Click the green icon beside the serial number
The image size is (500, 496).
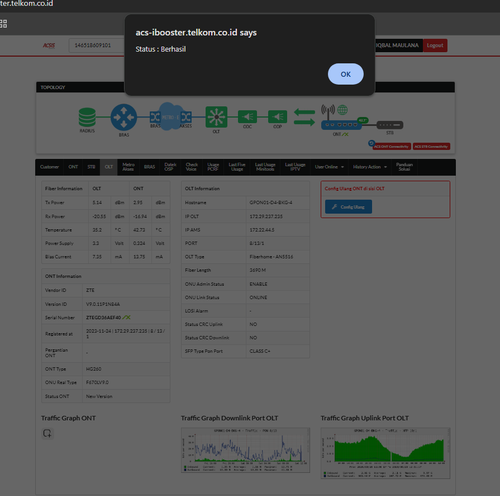126,318
